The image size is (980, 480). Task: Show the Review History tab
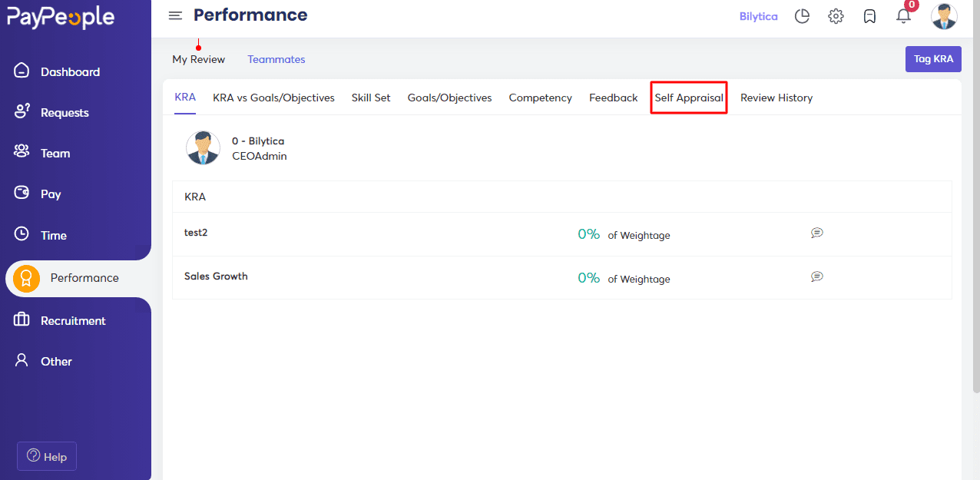coord(776,98)
